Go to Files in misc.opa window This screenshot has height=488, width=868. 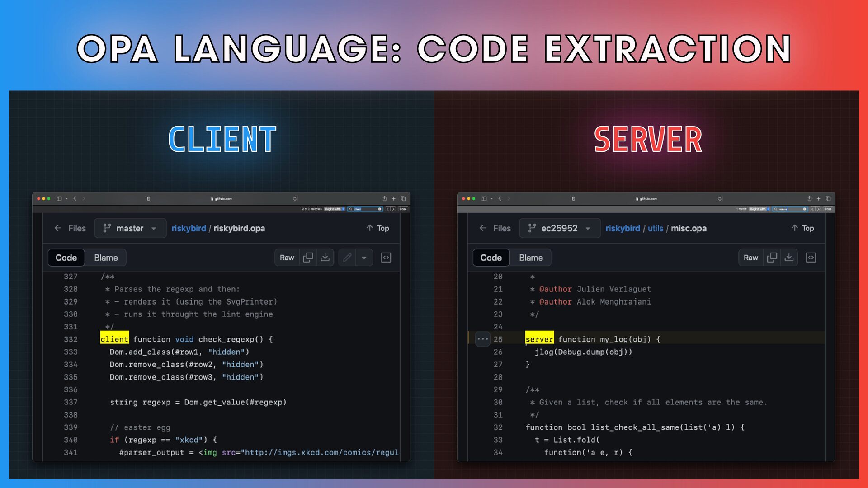click(x=495, y=228)
